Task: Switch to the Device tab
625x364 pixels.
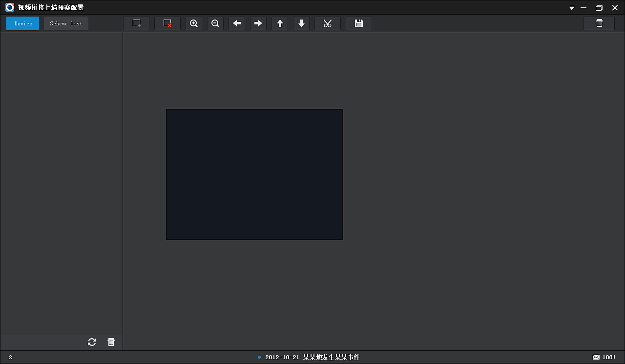Action: pyautogui.click(x=23, y=23)
